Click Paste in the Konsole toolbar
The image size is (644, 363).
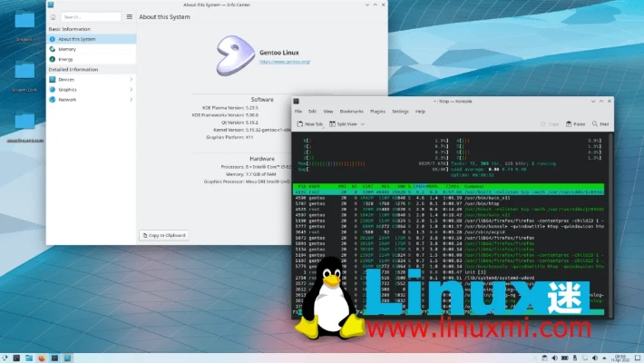(576, 123)
